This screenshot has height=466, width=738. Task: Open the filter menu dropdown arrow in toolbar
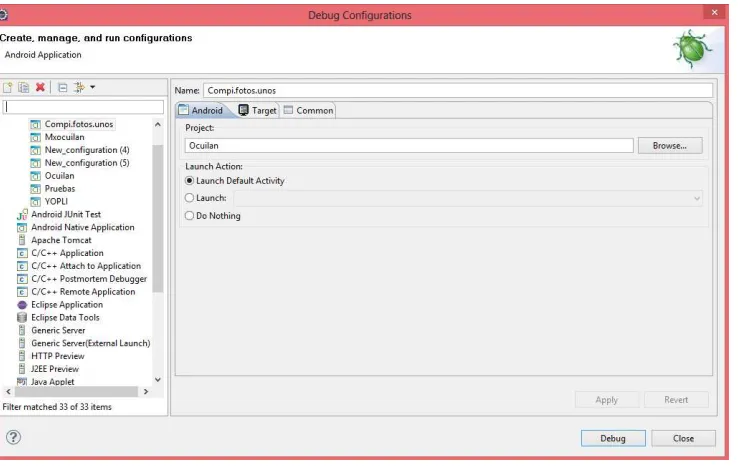(93, 87)
